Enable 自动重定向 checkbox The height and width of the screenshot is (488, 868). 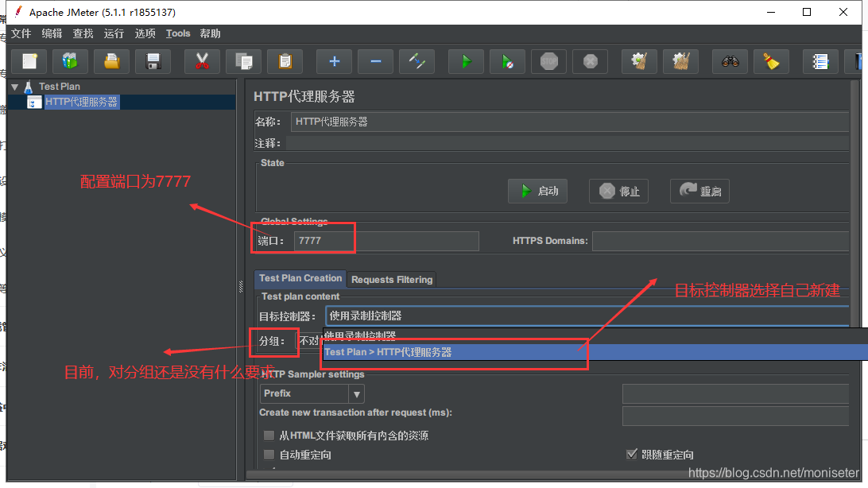(x=269, y=455)
